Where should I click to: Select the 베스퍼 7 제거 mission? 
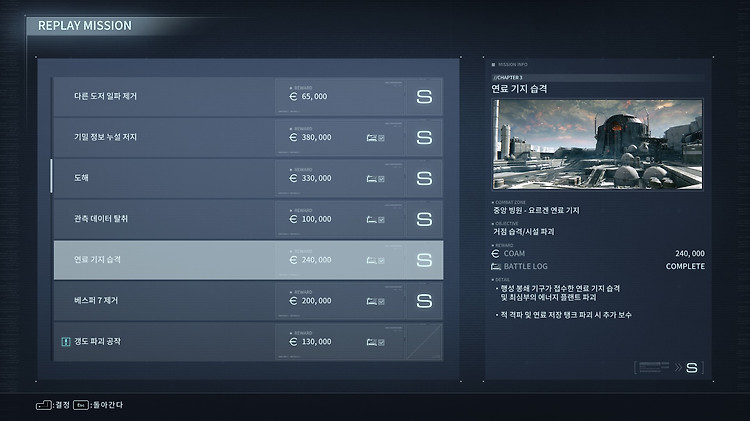point(248,301)
